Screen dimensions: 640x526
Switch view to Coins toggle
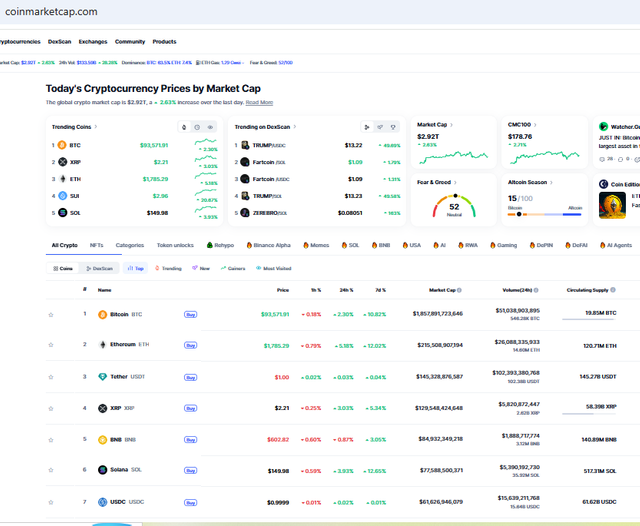pyautogui.click(x=63, y=268)
